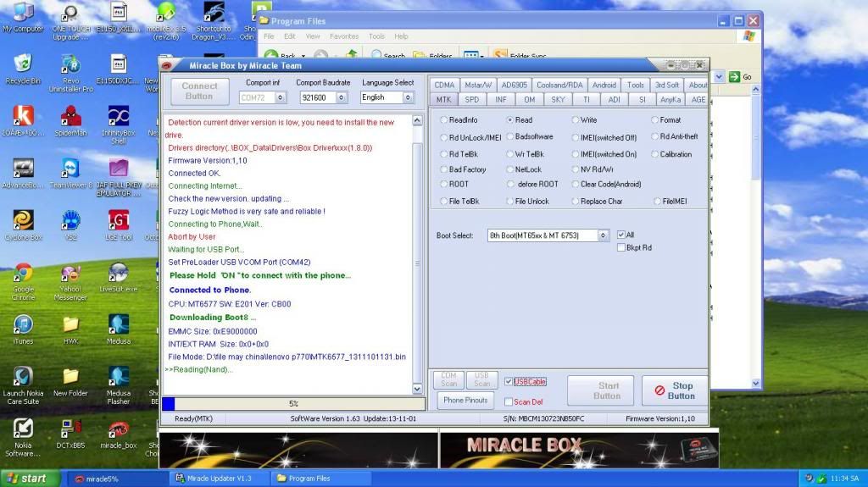Choose the ROOT radio button
Screen dimensions: 868x487
[443, 184]
